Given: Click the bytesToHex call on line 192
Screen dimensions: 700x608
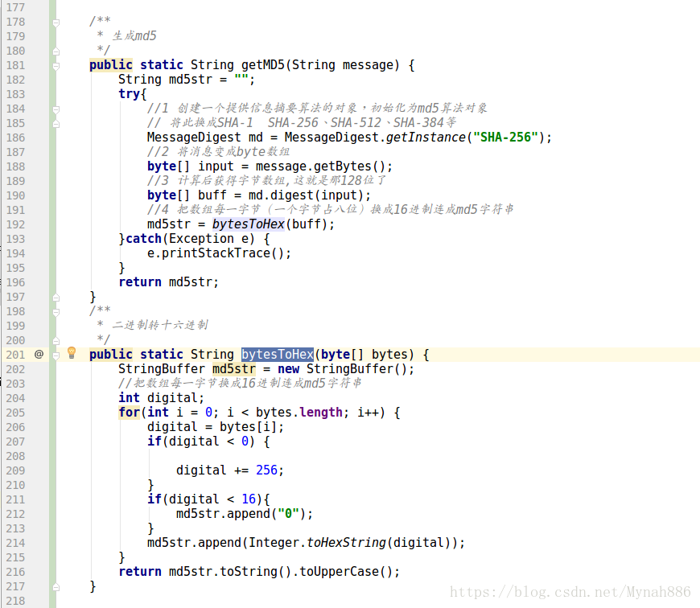Looking at the screenshot, I should pos(248,224).
